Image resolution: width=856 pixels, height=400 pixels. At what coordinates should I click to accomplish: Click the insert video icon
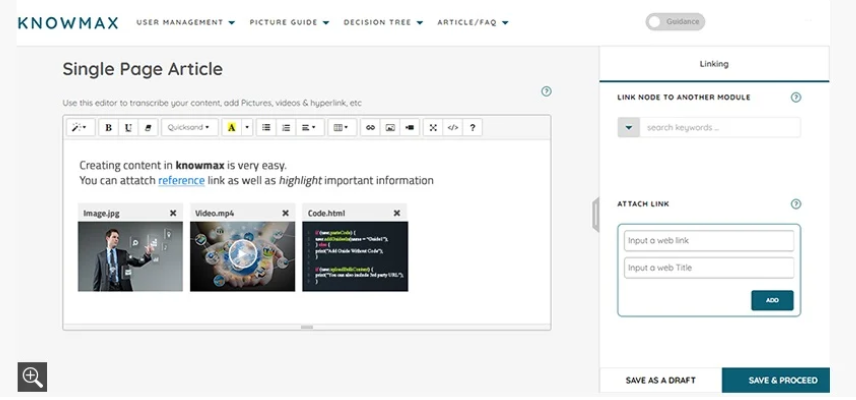point(410,128)
